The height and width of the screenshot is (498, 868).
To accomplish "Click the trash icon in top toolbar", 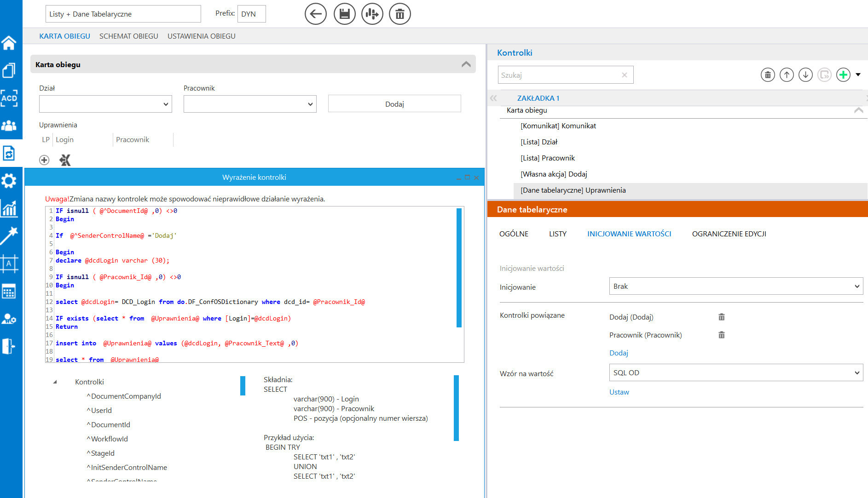I will 399,14.
